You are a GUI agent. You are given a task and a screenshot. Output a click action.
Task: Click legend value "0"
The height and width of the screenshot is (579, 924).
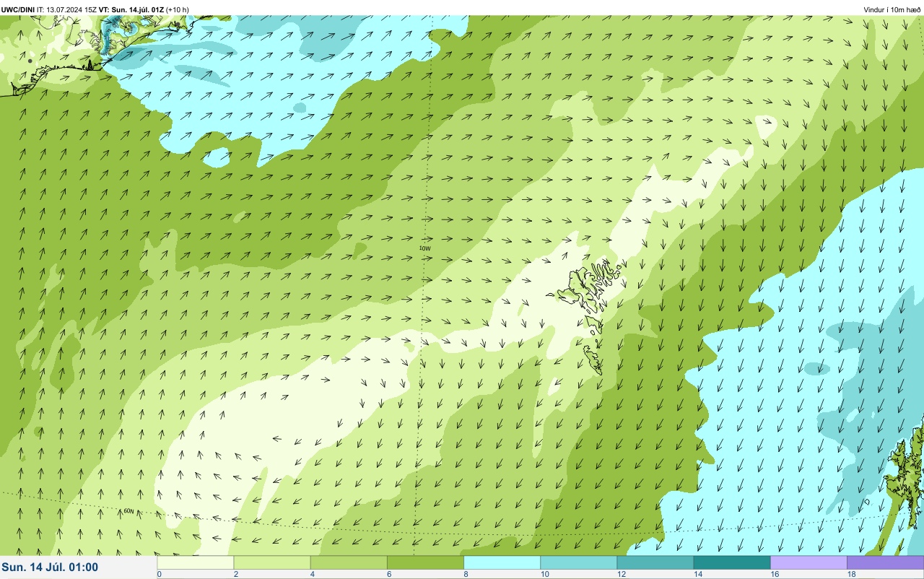coord(159,574)
